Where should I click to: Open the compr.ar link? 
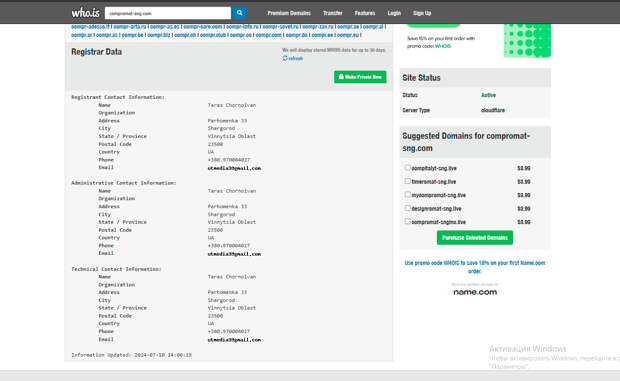coord(82,35)
